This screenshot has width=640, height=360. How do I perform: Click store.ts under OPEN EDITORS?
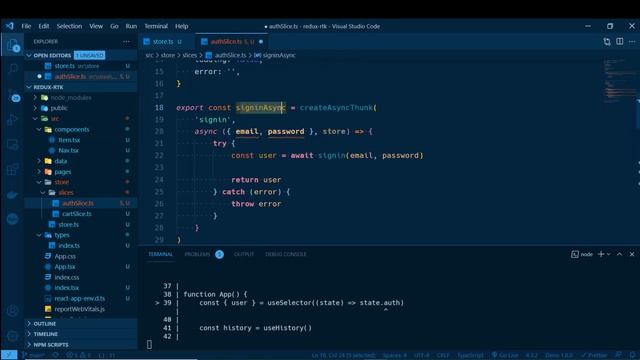(x=65, y=66)
